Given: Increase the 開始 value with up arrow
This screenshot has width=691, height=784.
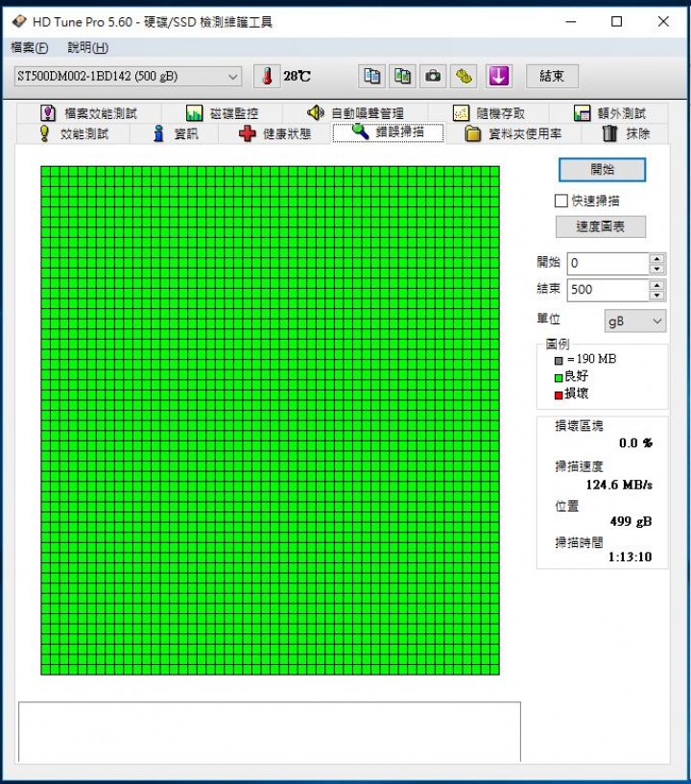Looking at the screenshot, I should [657, 258].
